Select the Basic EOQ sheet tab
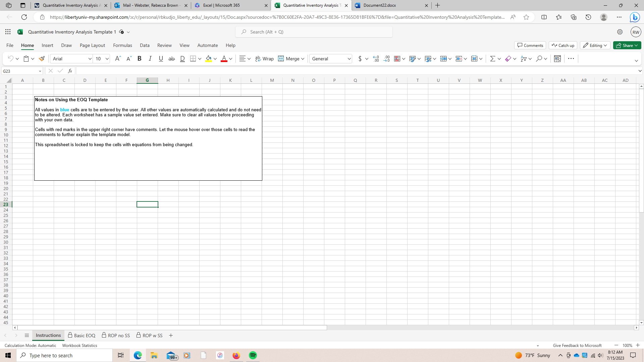 (82, 335)
